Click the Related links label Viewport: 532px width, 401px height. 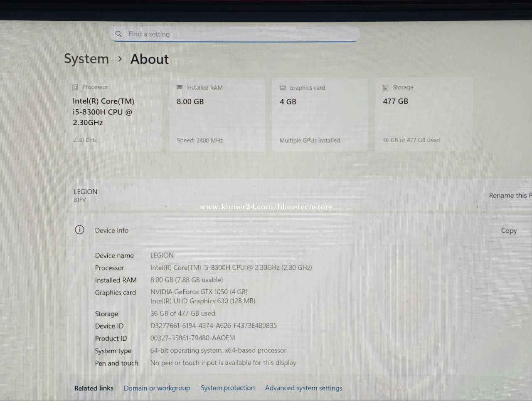tap(94, 388)
